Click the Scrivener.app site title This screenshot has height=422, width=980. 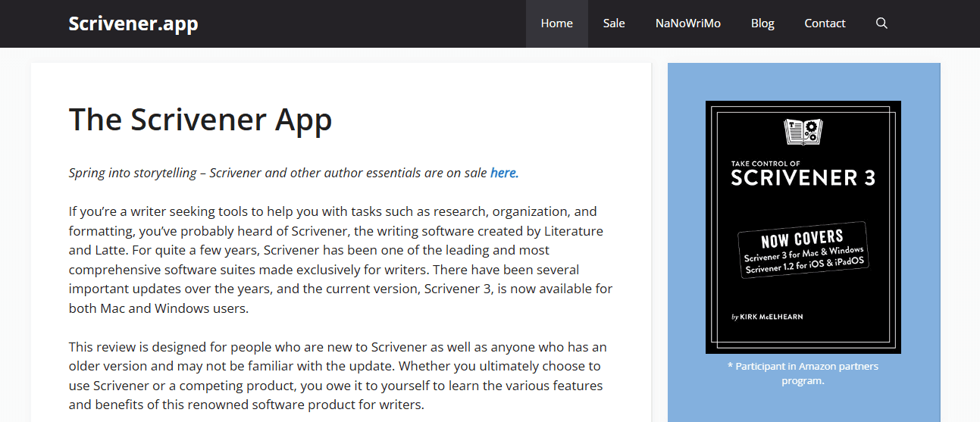[x=133, y=23]
